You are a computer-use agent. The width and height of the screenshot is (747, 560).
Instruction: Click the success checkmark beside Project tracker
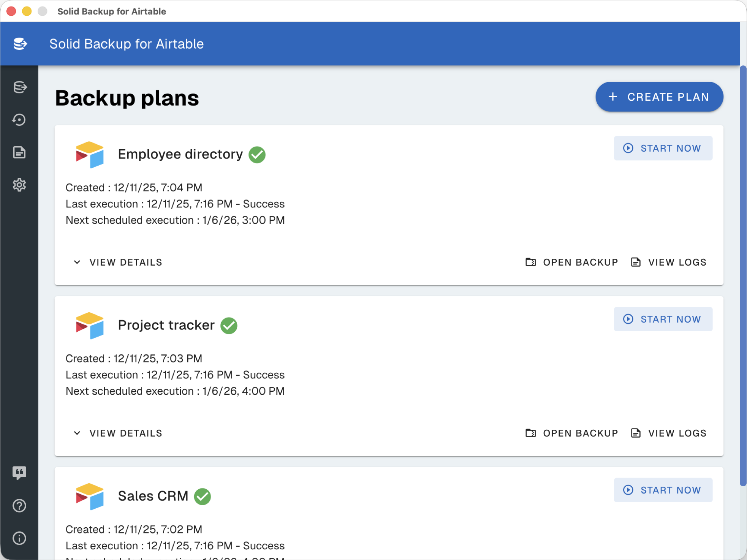coord(229,325)
